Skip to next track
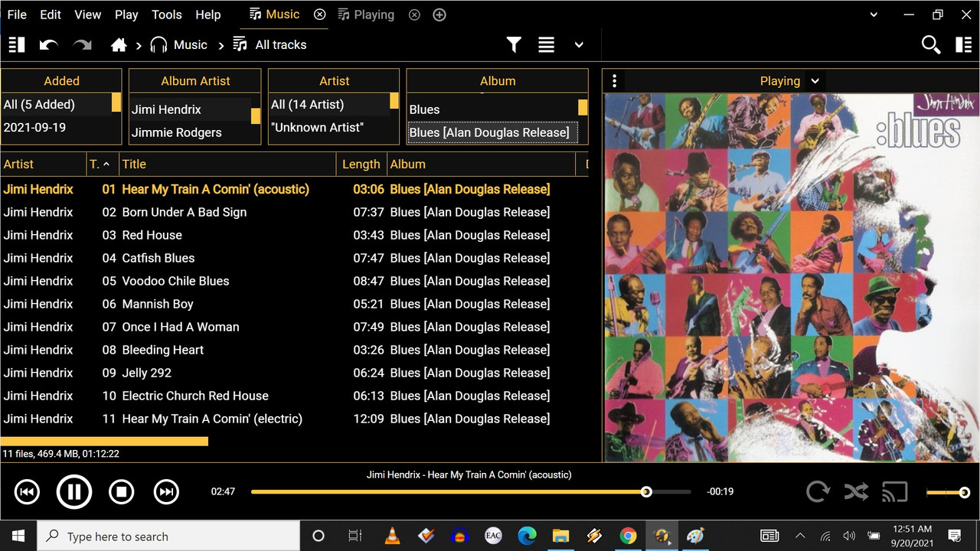 [166, 492]
